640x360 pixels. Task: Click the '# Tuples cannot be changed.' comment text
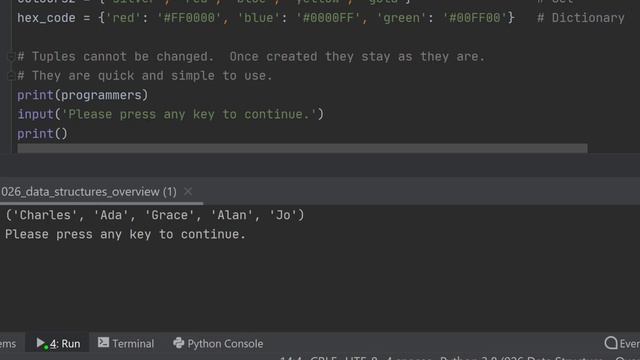(x=116, y=57)
